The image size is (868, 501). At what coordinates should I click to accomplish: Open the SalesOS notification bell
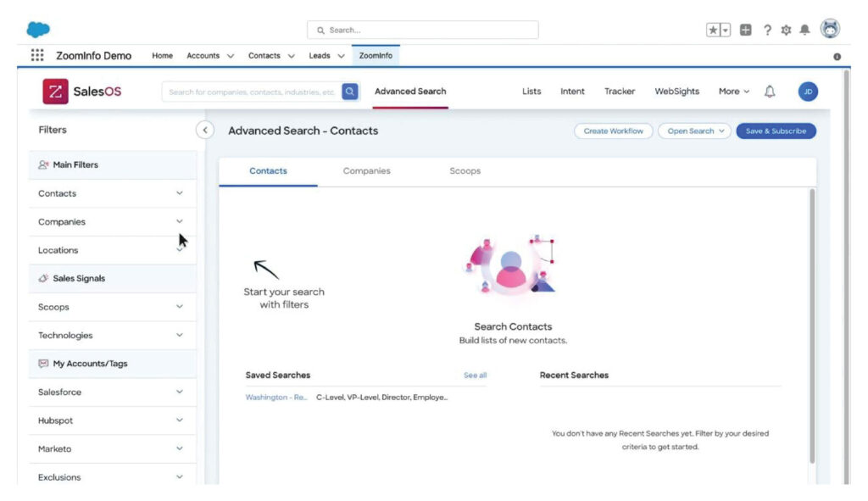click(x=770, y=92)
